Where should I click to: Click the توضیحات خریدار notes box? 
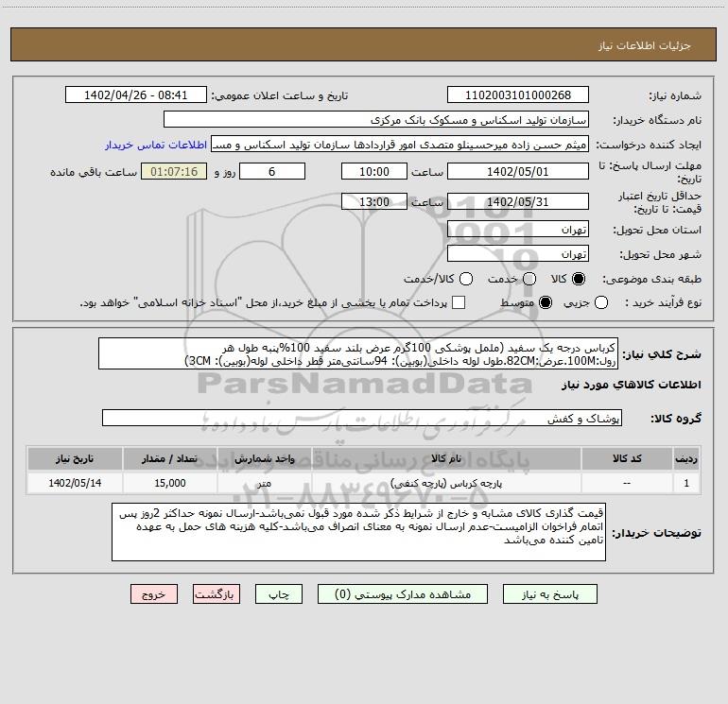pyautogui.click(x=358, y=532)
